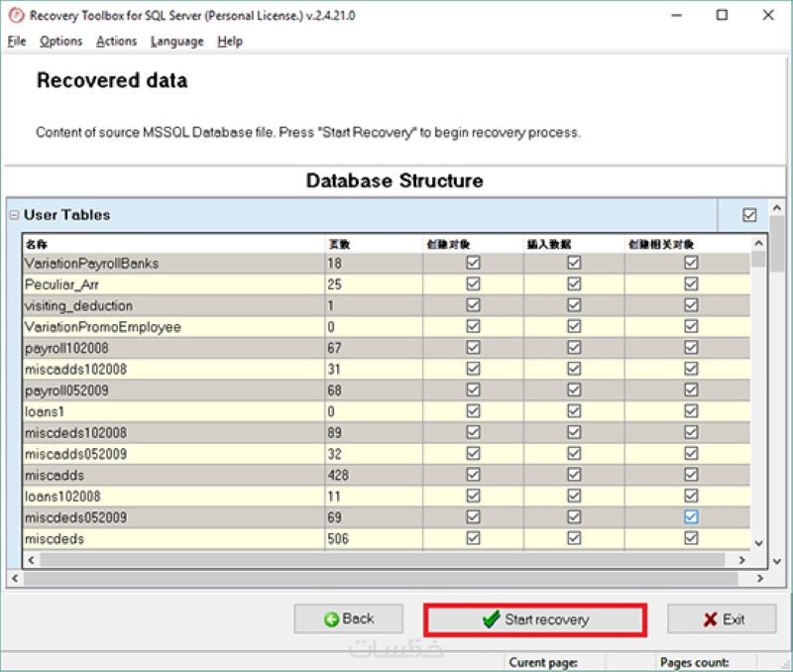This screenshot has height=672, width=793.
Task: Toggle first checkbox in payroll052009 row
Action: click(474, 391)
